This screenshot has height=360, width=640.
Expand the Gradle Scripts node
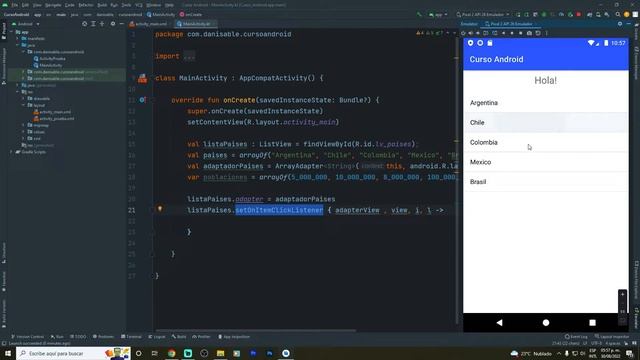tap(11, 152)
